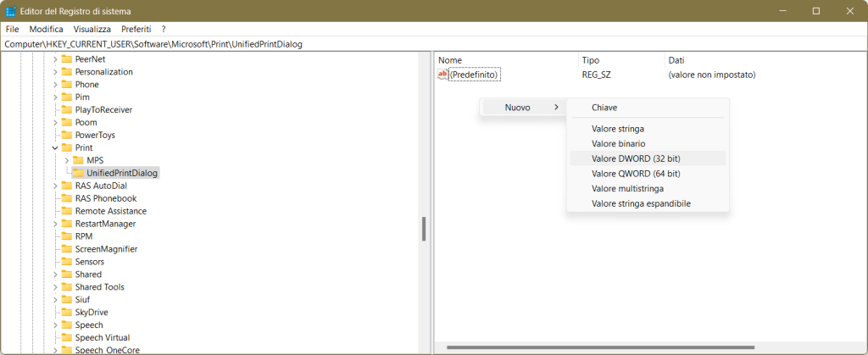Click the registry path address bar
The image size is (868, 355).
tap(434, 44)
